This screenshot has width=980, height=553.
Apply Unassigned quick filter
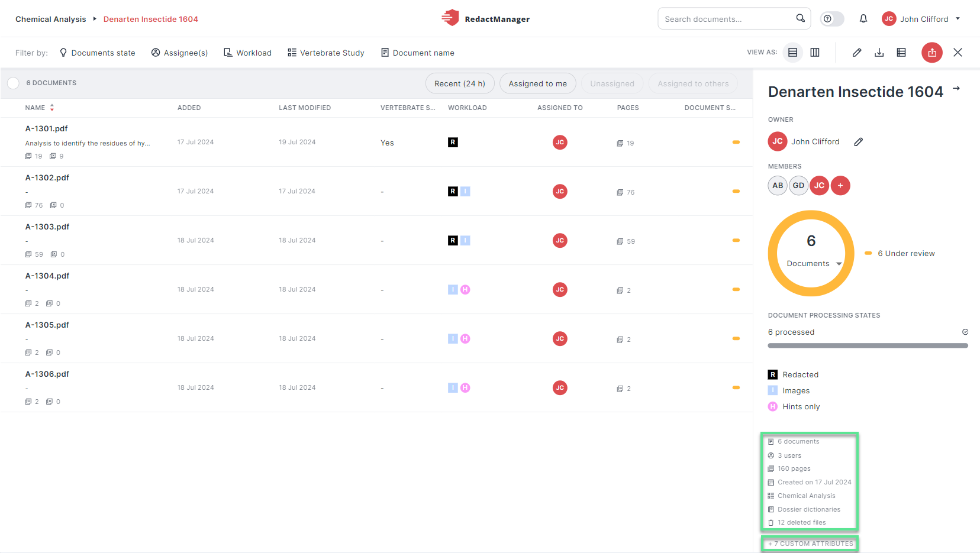coord(612,83)
